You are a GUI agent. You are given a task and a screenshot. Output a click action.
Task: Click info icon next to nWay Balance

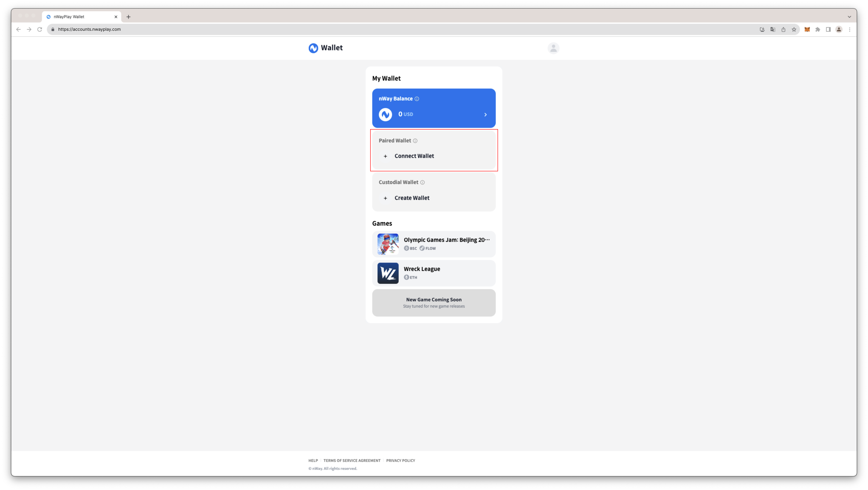(417, 99)
